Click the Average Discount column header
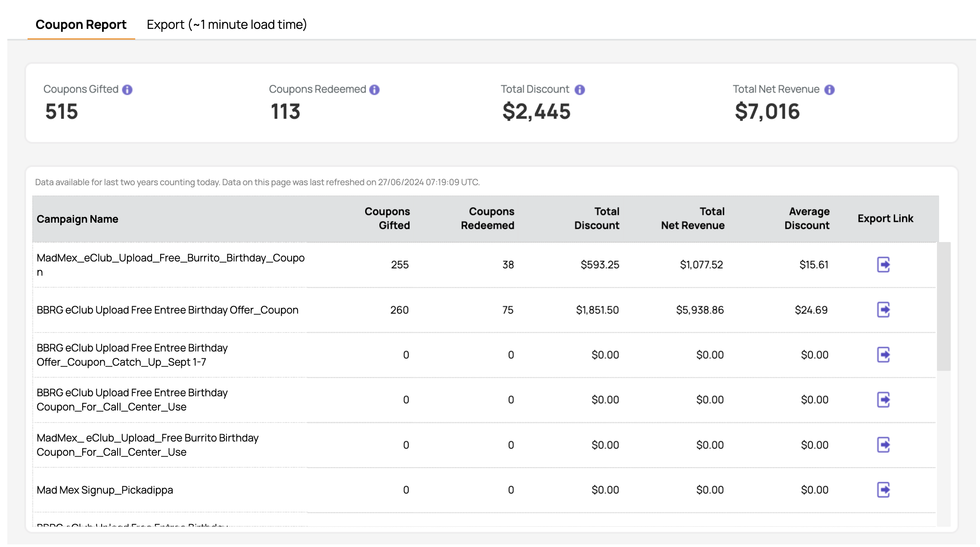This screenshot has width=980, height=547. (x=807, y=218)
